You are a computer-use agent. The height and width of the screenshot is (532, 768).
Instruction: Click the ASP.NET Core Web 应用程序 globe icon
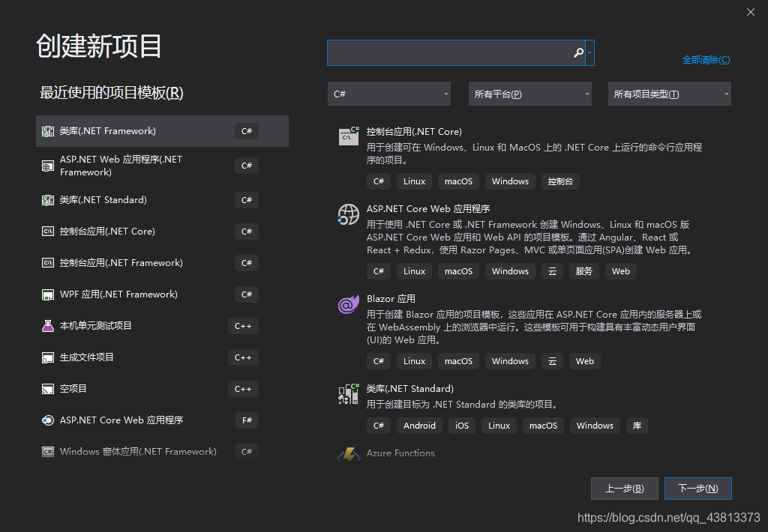348,214
